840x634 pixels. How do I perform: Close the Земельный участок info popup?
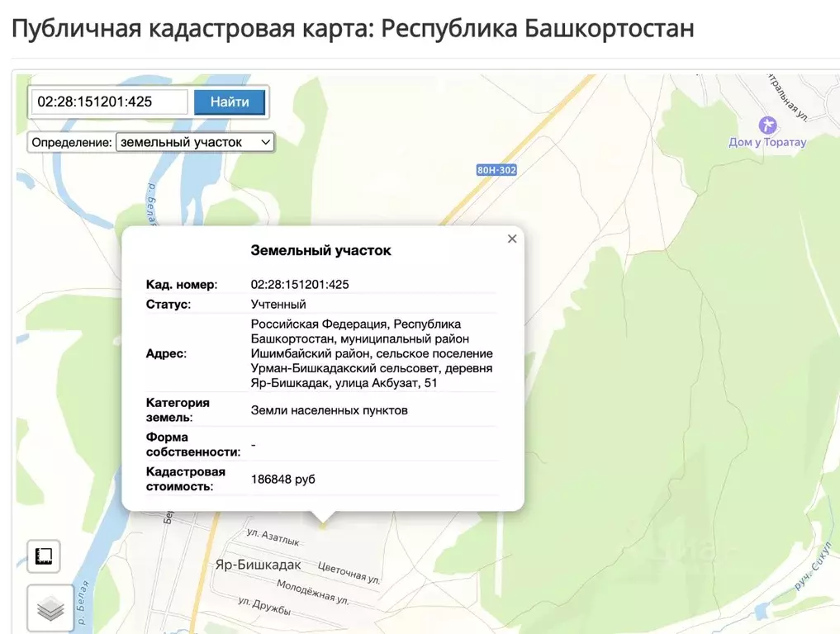pos(511,239)
